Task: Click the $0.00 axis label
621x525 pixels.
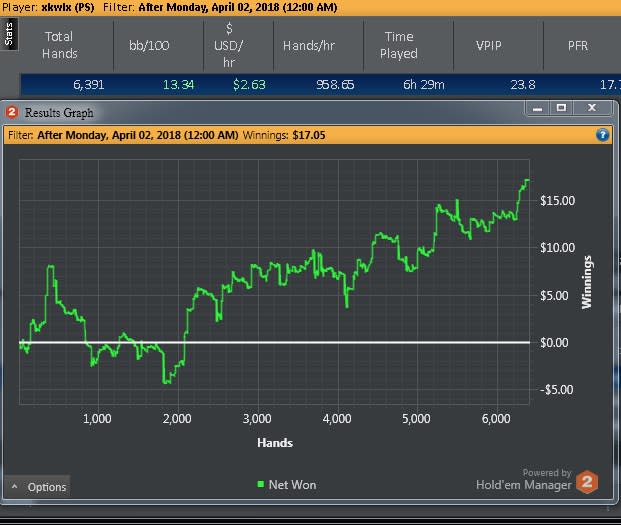Action: tap(554, 342)
